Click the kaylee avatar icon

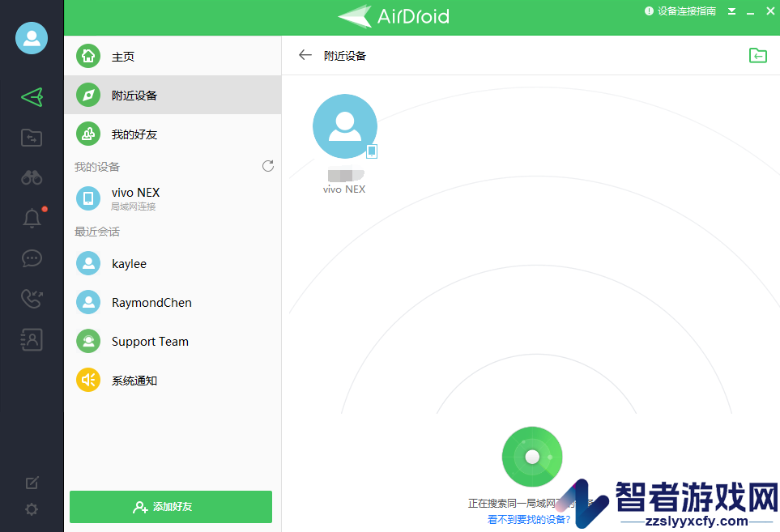pyautogui.click(x=88, y=263)
